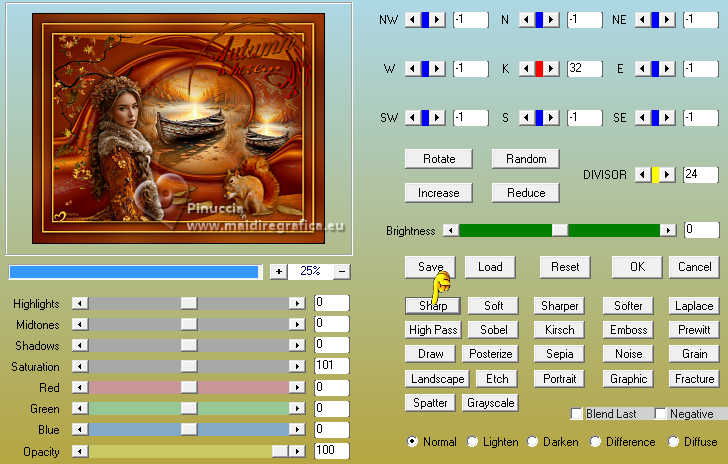Click the Reset button
Image resolution: width=728 pixels, height=464 pixels.
click(x=565, y=267)
